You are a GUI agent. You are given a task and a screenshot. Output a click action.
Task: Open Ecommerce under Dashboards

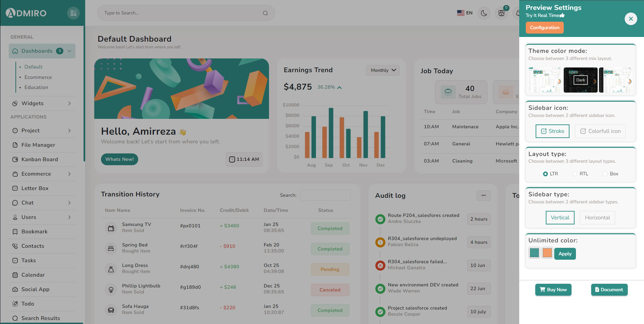point(38,77)
